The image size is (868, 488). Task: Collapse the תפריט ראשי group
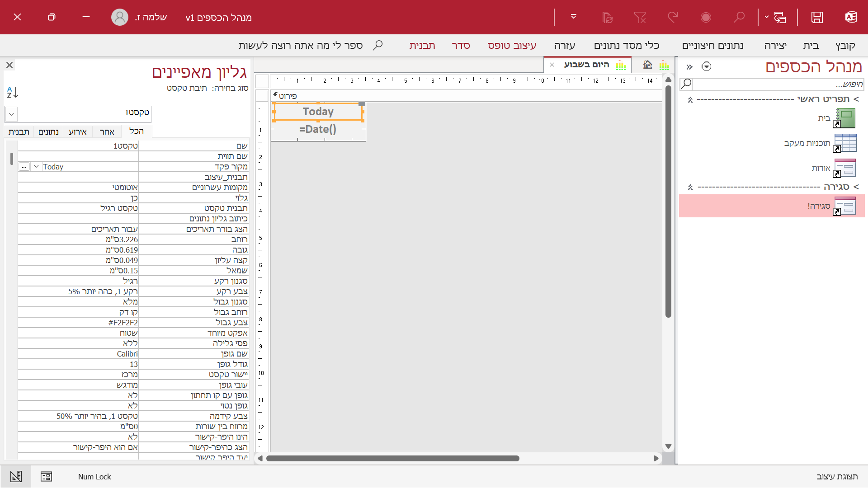690,99
